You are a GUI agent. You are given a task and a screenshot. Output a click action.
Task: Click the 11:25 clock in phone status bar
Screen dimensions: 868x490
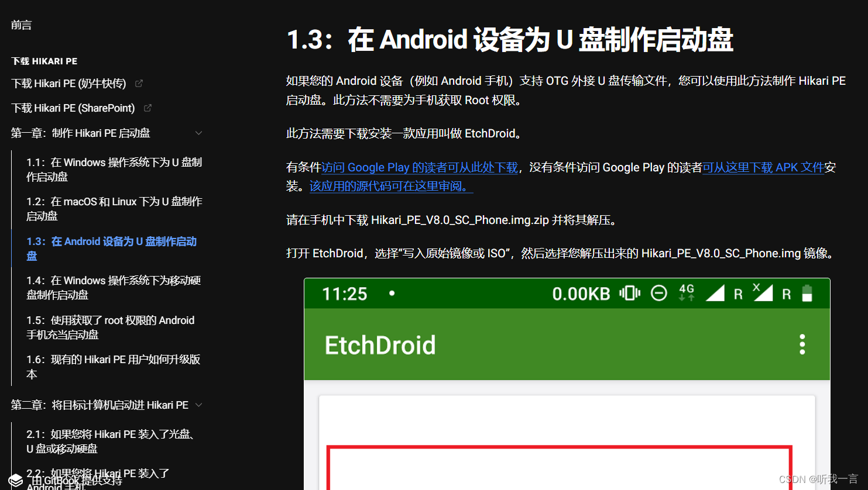pos(345,294)
